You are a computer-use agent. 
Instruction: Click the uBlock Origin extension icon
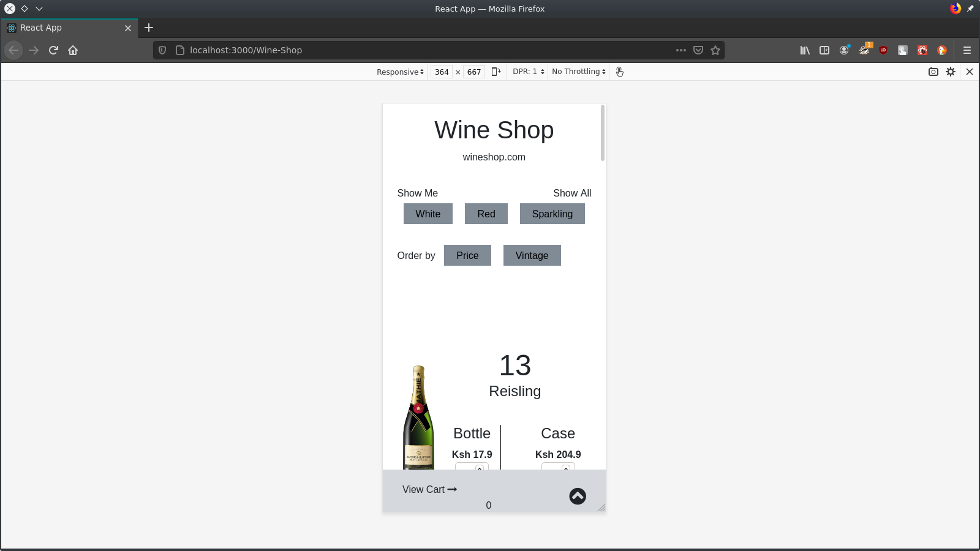[882, 50]
